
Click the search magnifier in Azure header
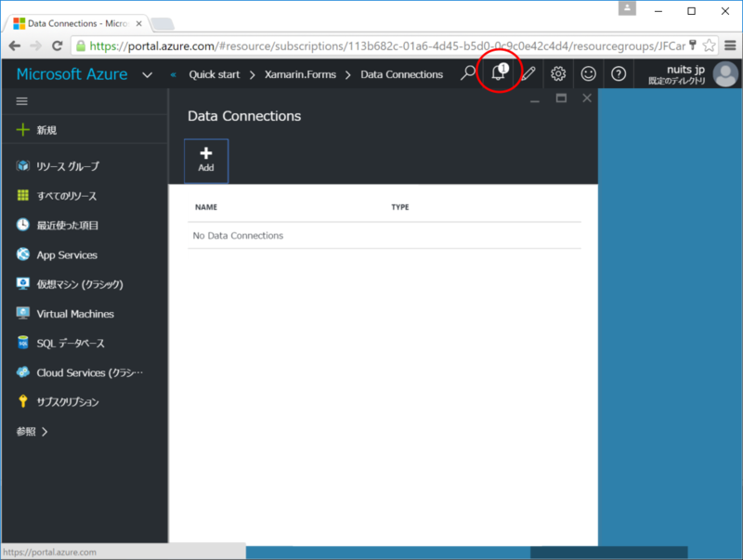click(x=468, y=73)
